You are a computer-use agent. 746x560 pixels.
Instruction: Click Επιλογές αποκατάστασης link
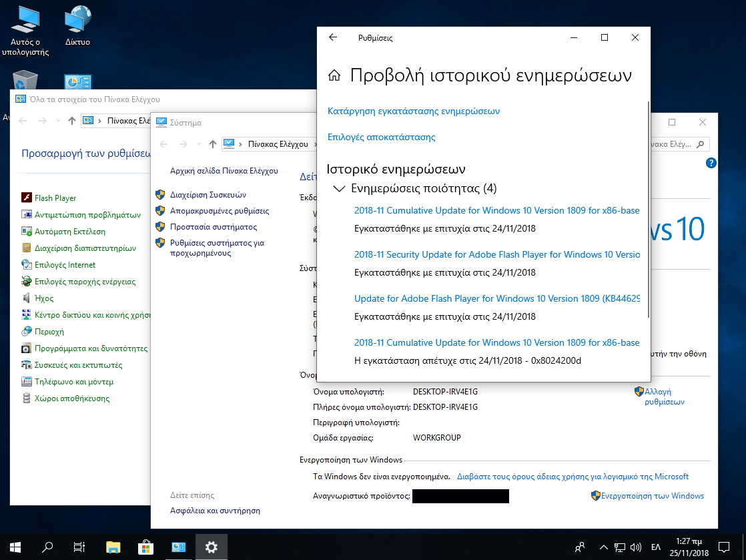(381, 137)
